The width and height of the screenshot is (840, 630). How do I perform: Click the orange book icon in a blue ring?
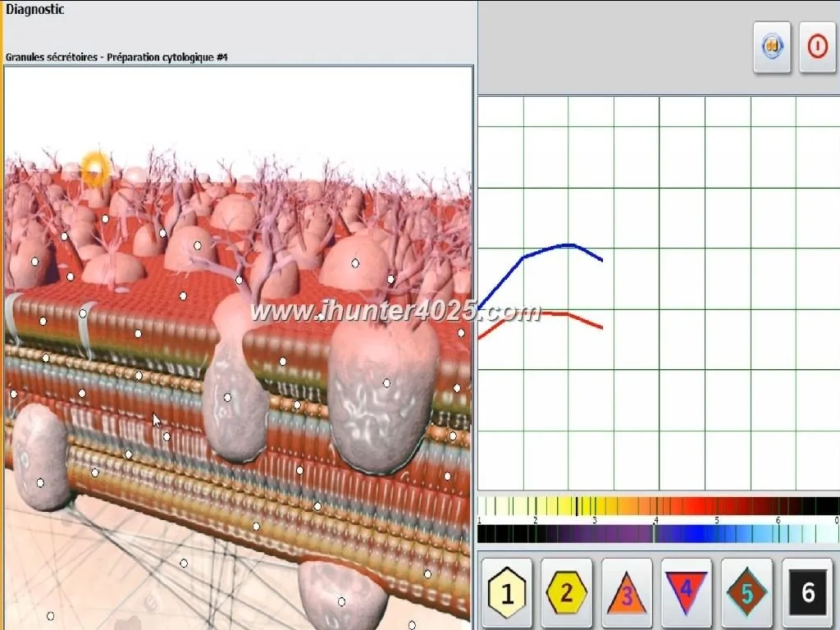pos(772,47)
